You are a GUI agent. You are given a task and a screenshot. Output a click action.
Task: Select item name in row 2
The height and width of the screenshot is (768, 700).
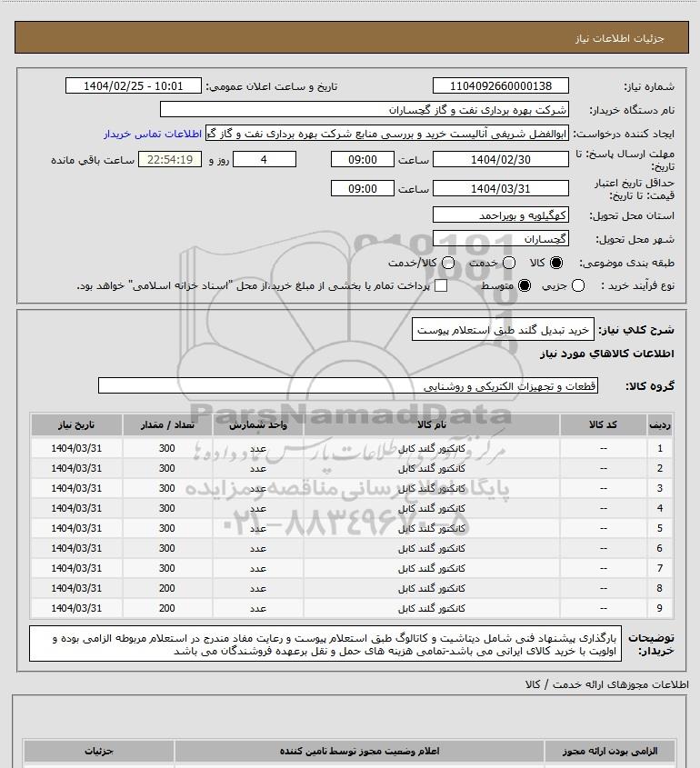pos(432,469)
